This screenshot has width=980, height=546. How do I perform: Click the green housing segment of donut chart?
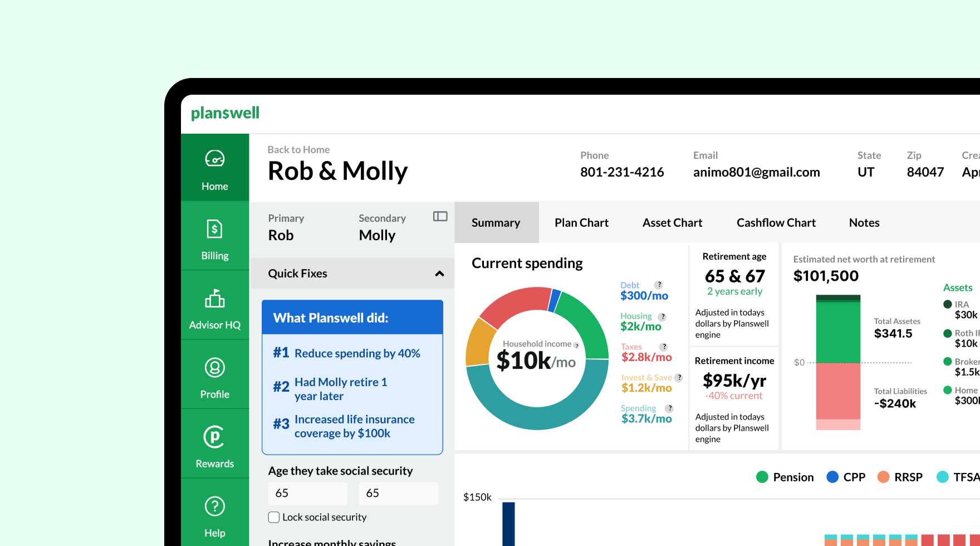[589, 322]
